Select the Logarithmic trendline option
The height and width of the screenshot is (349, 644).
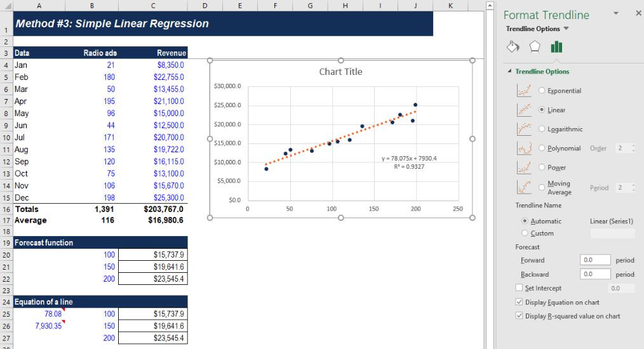(x=542, y=129)
